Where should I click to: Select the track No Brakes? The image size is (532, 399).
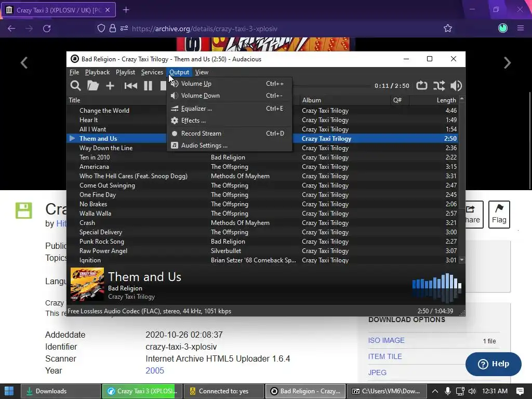(x=93, y=204)
